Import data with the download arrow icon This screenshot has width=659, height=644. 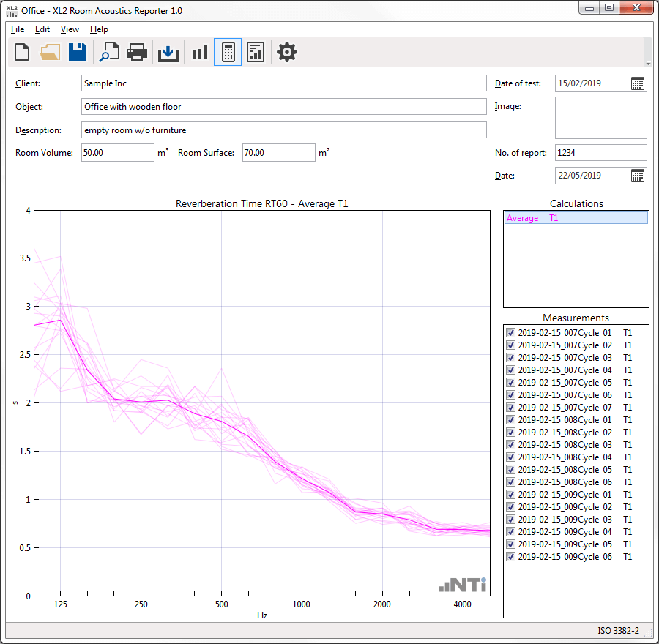[x=168, y=53]
